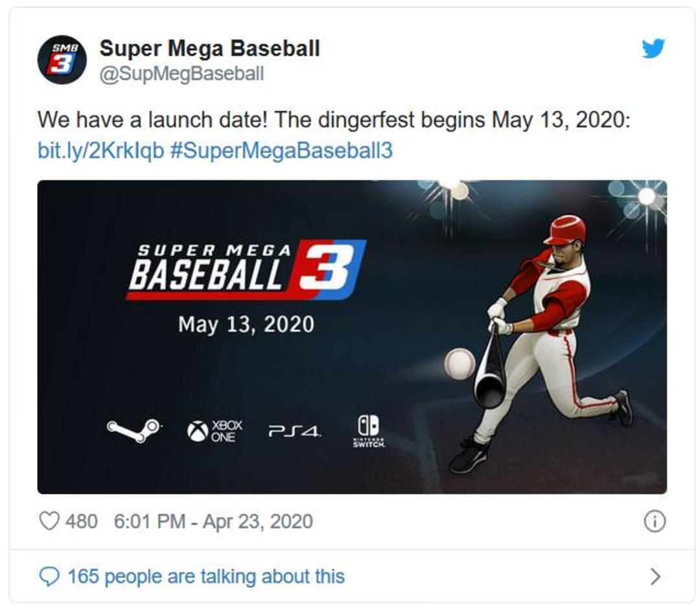Click the 480 likes count
This screenshot has width=700, height=615.
pyautogui.click(x=81, y=521)
